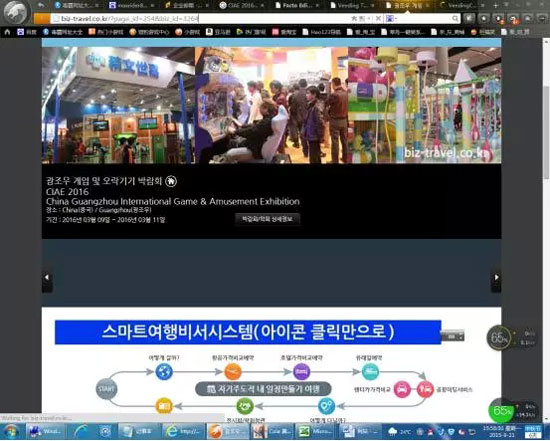
Task: Show the previous slide with left arrow
Action: click(47, 277)
